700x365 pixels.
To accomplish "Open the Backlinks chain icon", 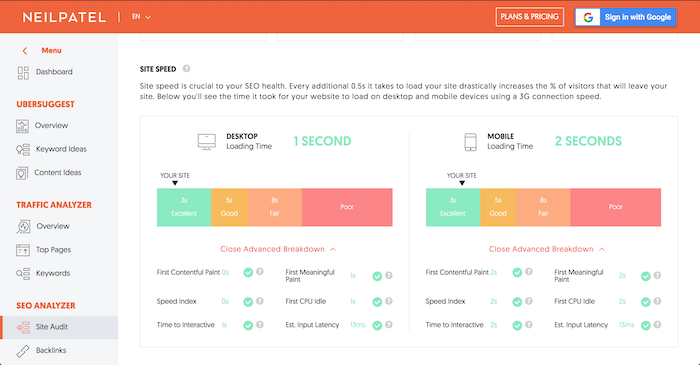I will coord(23,351).
